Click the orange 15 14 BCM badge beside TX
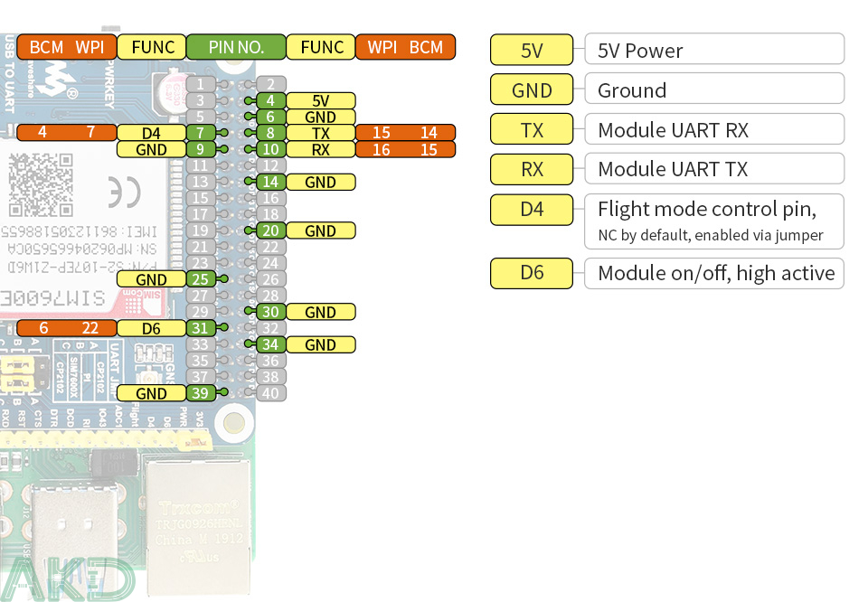Image resolution: width=868 pixels, height=602 pixels. coord(406,134)
